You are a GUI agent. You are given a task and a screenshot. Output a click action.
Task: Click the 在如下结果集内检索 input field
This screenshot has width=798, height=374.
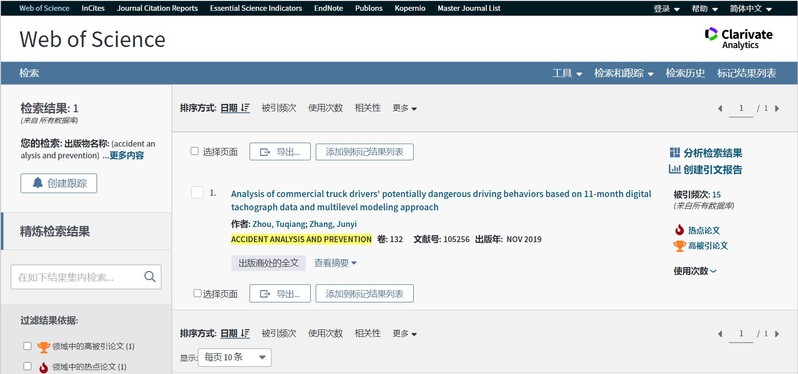pos(86,277)
